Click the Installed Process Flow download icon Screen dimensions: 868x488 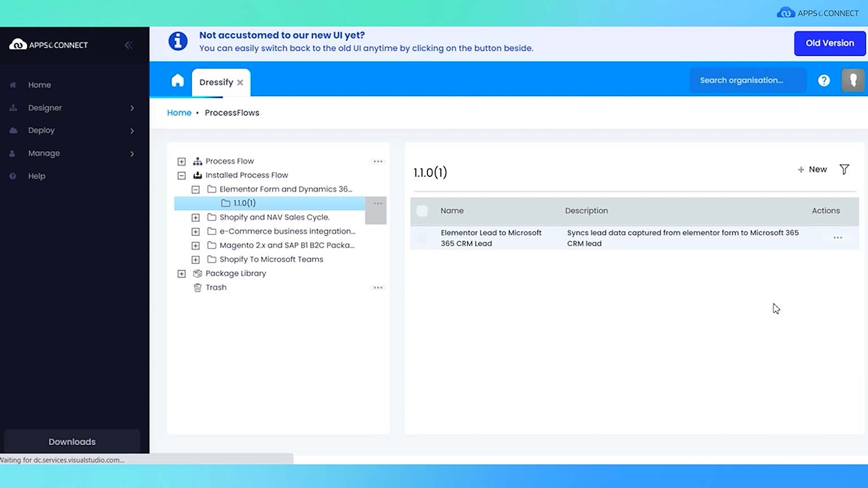tap(198, 176)
